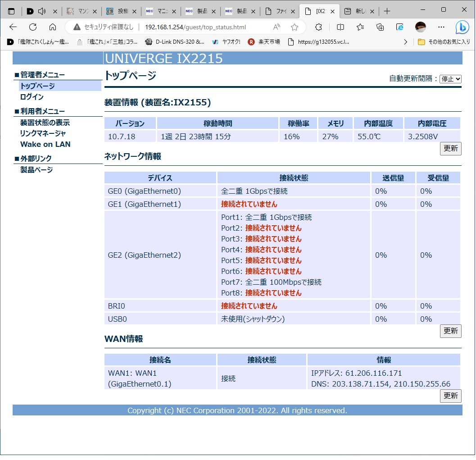The height and width of the screenshot is (460, 476).
Task: Click 更新 button under network information
Action: point(450,331)
